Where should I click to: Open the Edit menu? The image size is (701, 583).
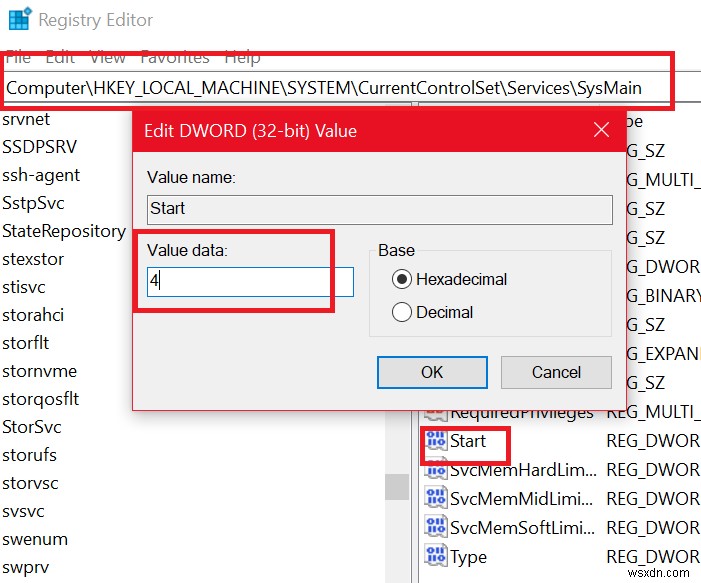pyautogui.click(x=60, y=57)
